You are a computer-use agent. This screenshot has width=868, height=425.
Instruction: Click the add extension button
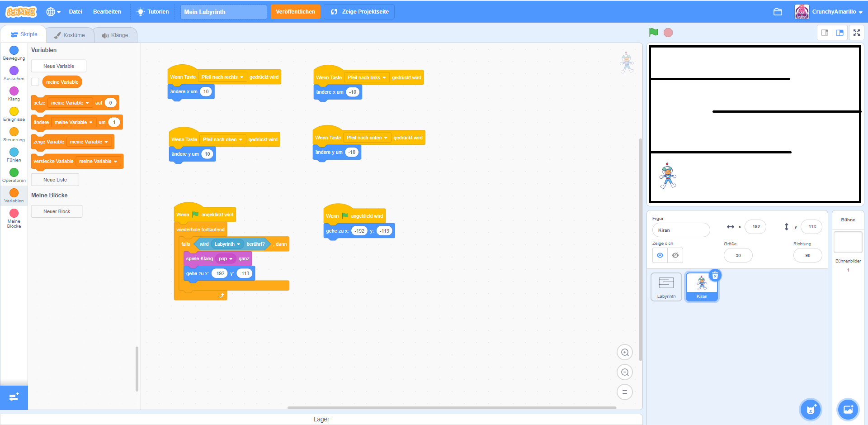(14, 397)
